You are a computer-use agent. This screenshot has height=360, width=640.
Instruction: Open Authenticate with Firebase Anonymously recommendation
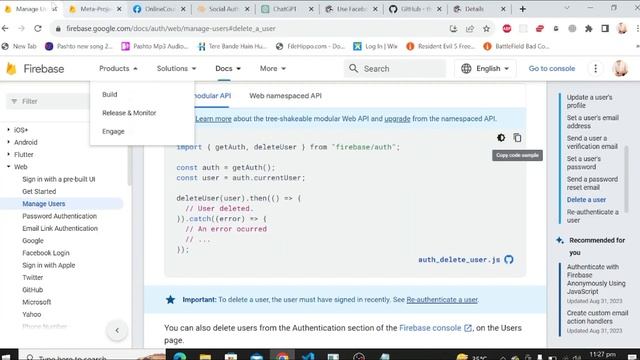(x=596, y=279)
